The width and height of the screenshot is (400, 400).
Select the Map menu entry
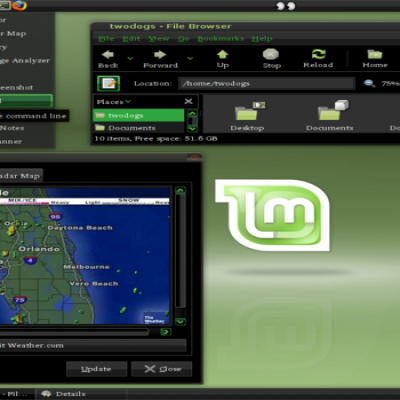(x=27, y=33)
